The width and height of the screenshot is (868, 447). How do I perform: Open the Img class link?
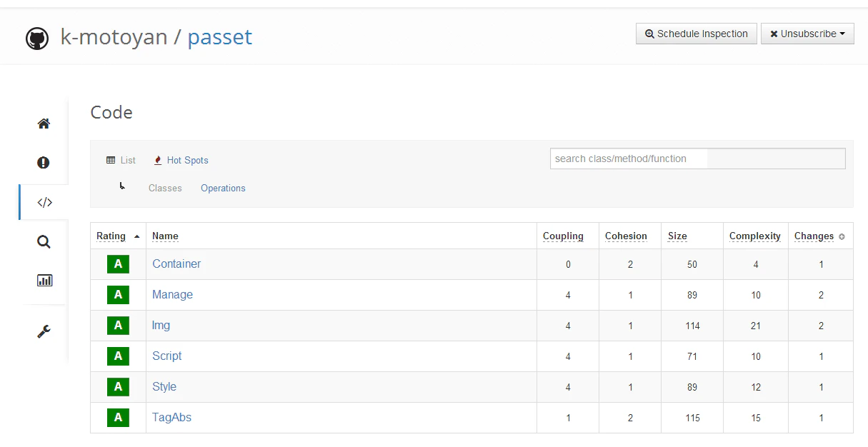pyautogui.click(x=161, y=325)
